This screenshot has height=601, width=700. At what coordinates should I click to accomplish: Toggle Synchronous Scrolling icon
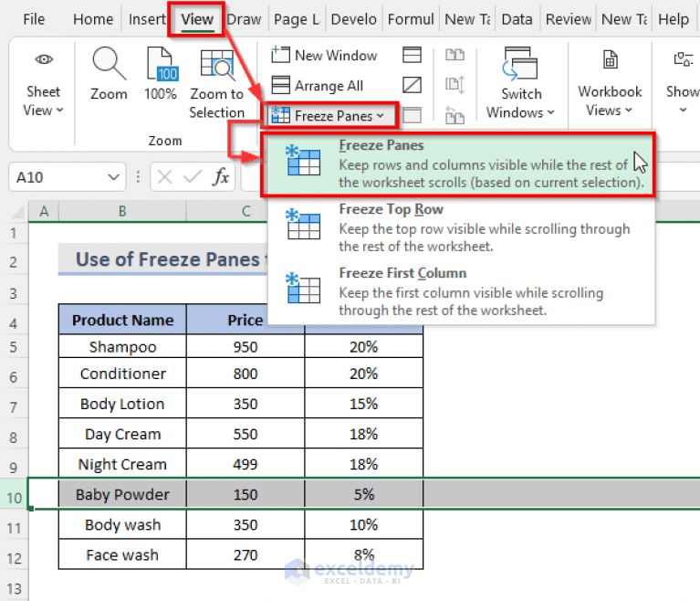(454, 85)
